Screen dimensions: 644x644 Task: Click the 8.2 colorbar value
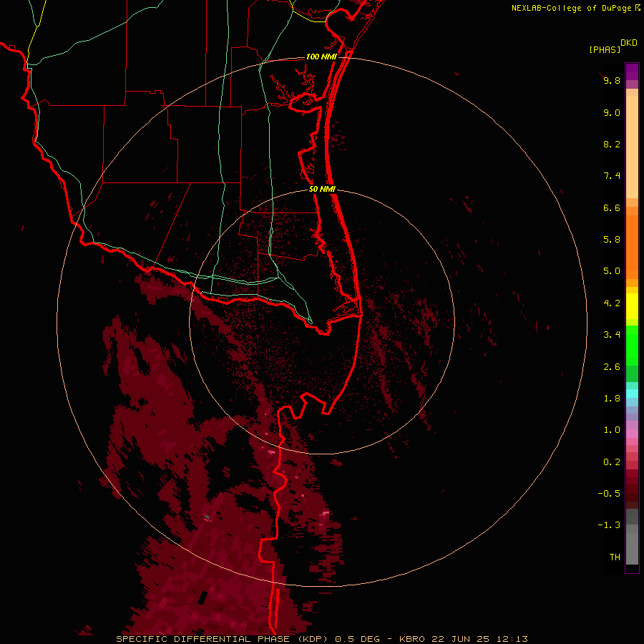coord(612,144)
